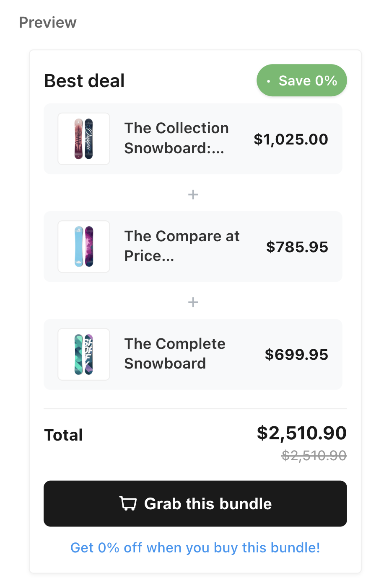The image size is (389, 588).
Task: Click plus icon below Collection Snowboard
Action: click(193, 194)
